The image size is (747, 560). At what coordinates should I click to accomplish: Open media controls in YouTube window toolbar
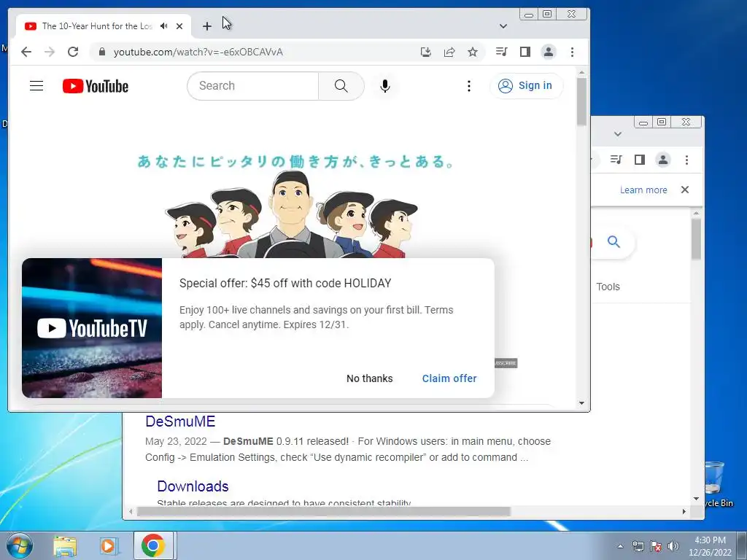click(502, 52)
